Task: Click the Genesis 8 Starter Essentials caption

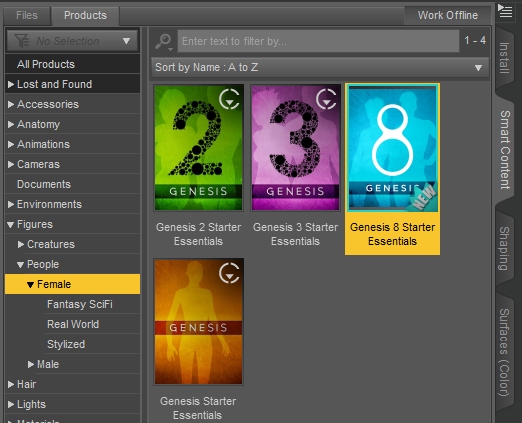Action: (392, 234)
